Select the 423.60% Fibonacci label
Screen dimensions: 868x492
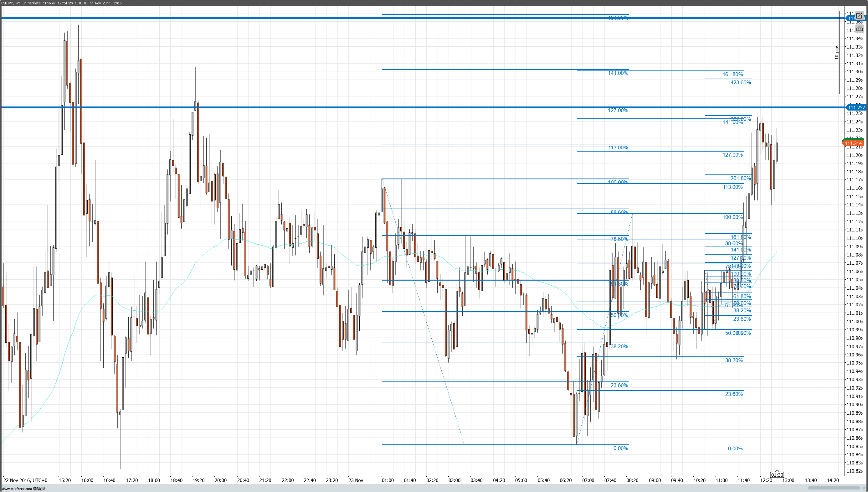(740, 82)
